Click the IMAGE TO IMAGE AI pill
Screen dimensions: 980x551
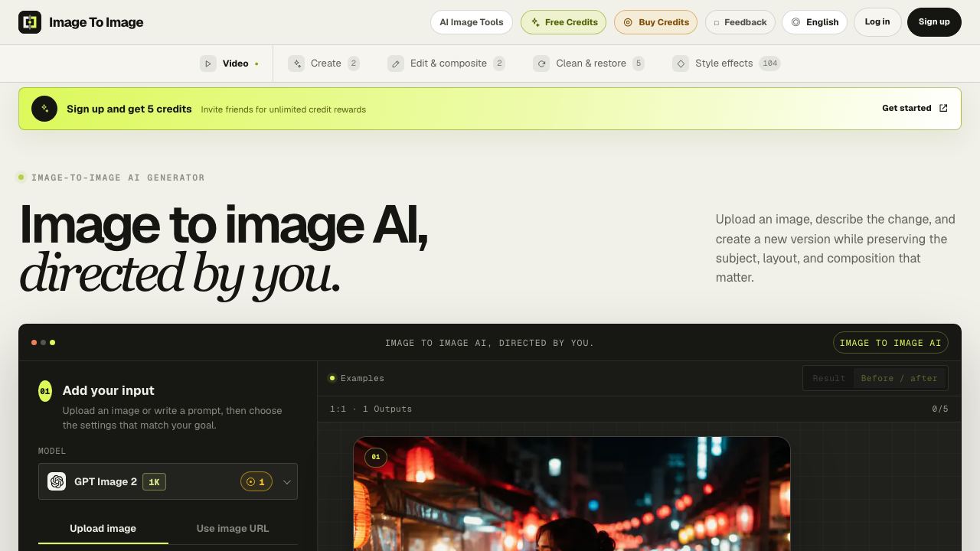tap(890, 343)
